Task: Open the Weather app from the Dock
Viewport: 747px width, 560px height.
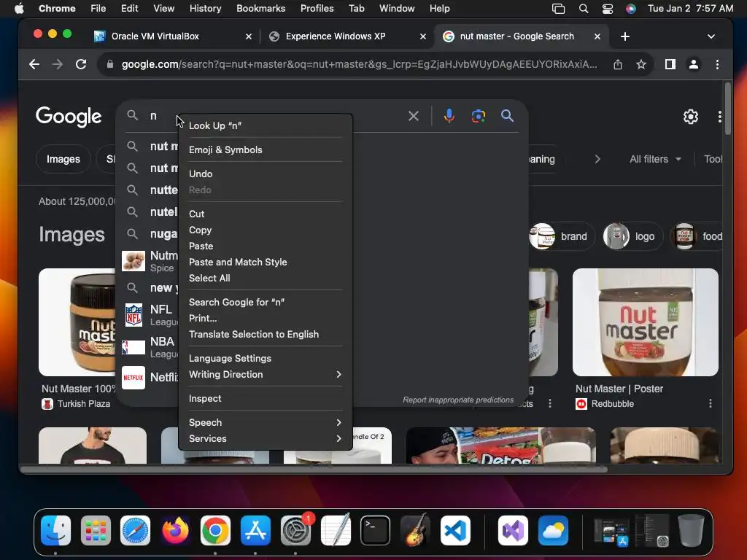Action: pos(553,530)
